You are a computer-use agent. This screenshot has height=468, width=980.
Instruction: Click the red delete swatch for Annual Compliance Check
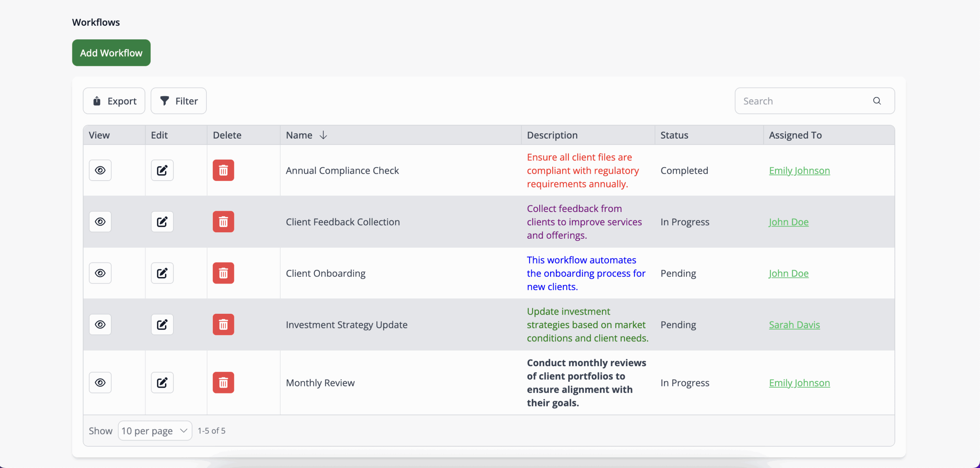(224, 170)
